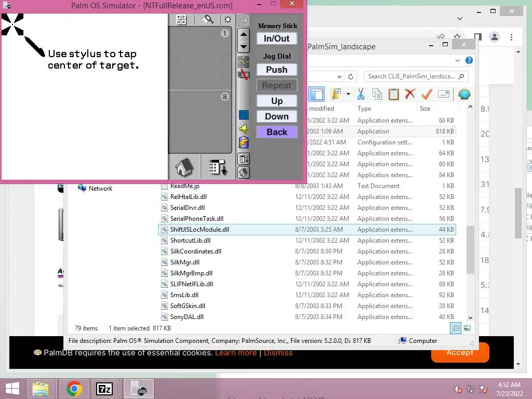Screen dimensions: 532x399
Task: Bookmark the page with Chrome star icon
Action: point(457,37)
